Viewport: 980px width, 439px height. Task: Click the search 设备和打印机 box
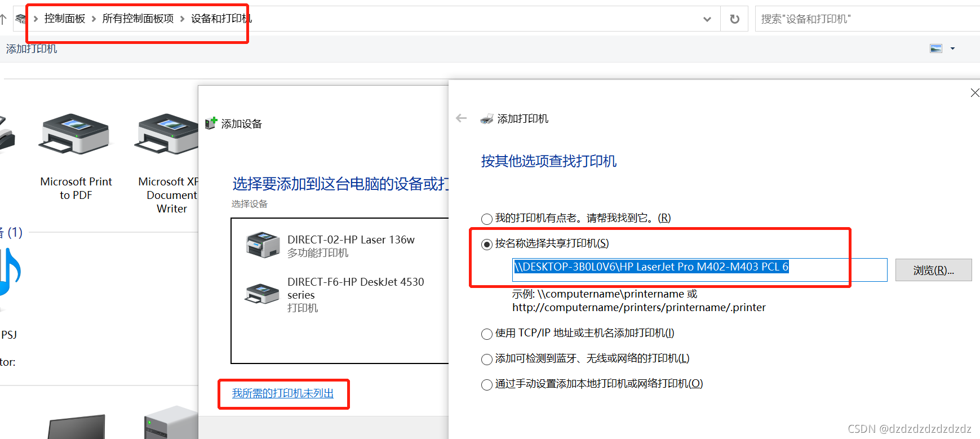point(867,19)
